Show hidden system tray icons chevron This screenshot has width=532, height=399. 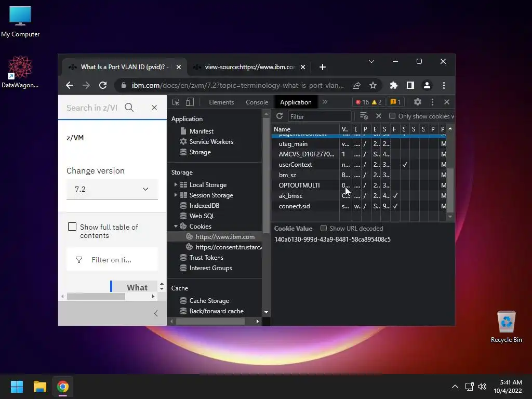tap(455, 387)
